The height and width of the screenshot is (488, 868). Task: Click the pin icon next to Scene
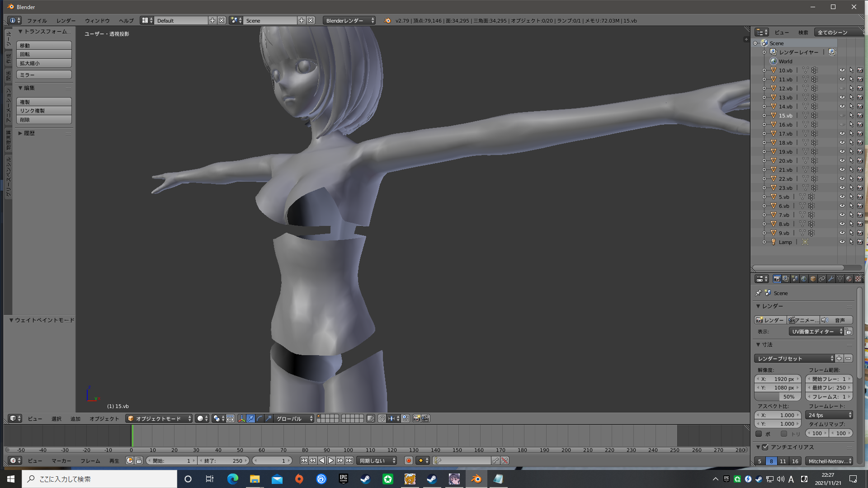[x=759, y=293]
